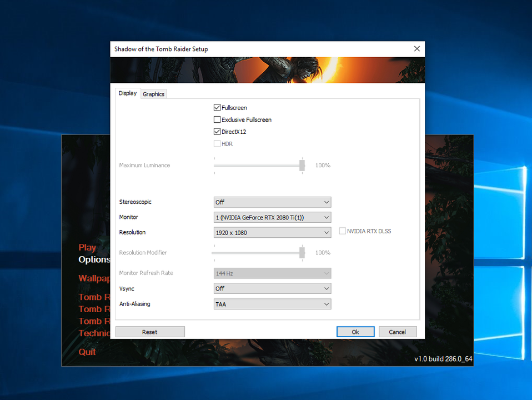Screen dimensions: 532x400
Task: Click Quit in the launcher window
Action: point(87,352)
